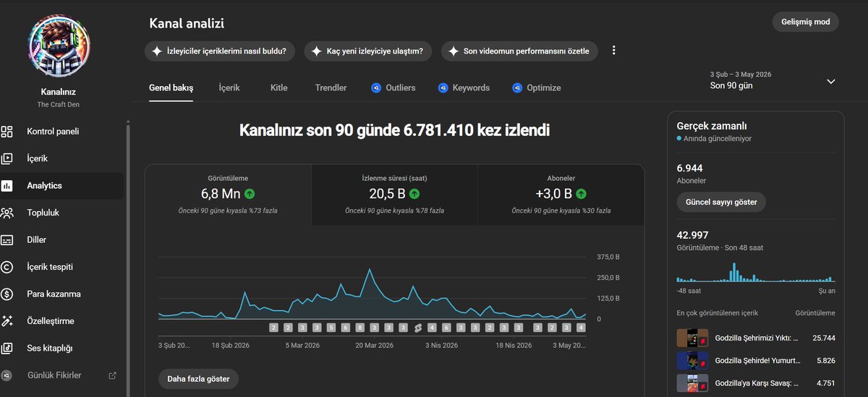Screen dimensions: 868x397
Task: Click the 6.944 subscriber count
Action: (689, 168)
